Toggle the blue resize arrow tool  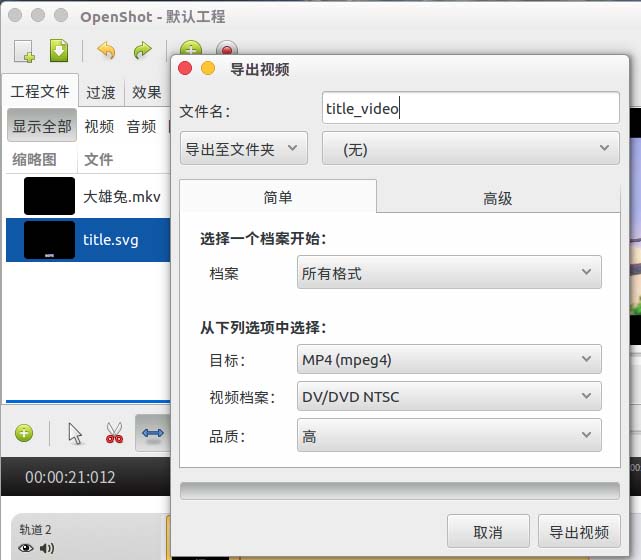(152, 433)
